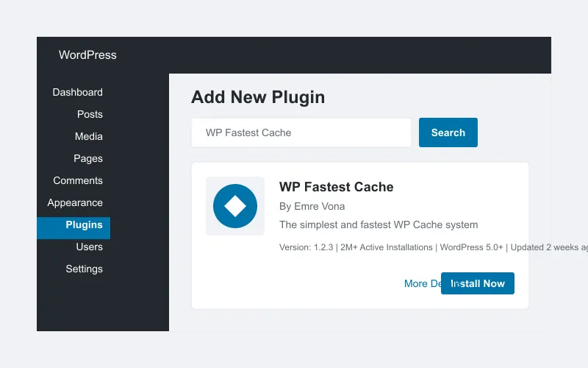This screenshot has height=368, width=588.
Task: Click the Version 1.2.3 info line
Action: pyautogui.click(x=434, y=247)
